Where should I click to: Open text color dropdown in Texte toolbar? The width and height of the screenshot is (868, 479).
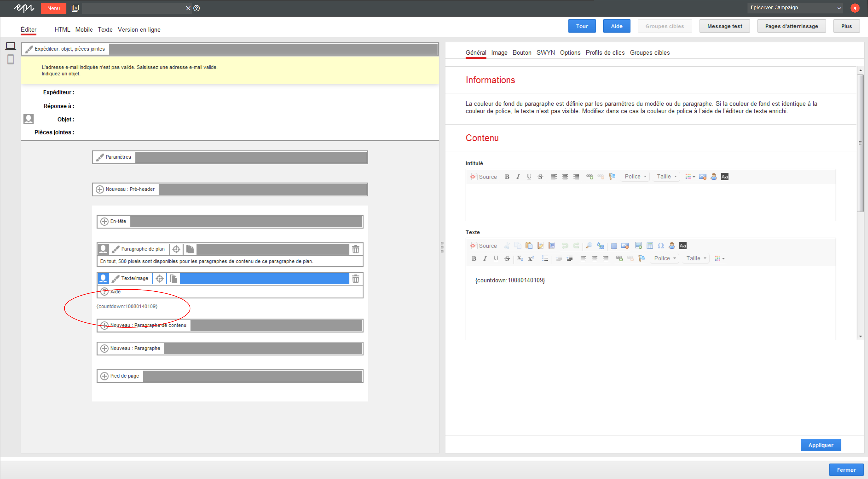click(x=719, y=259)
